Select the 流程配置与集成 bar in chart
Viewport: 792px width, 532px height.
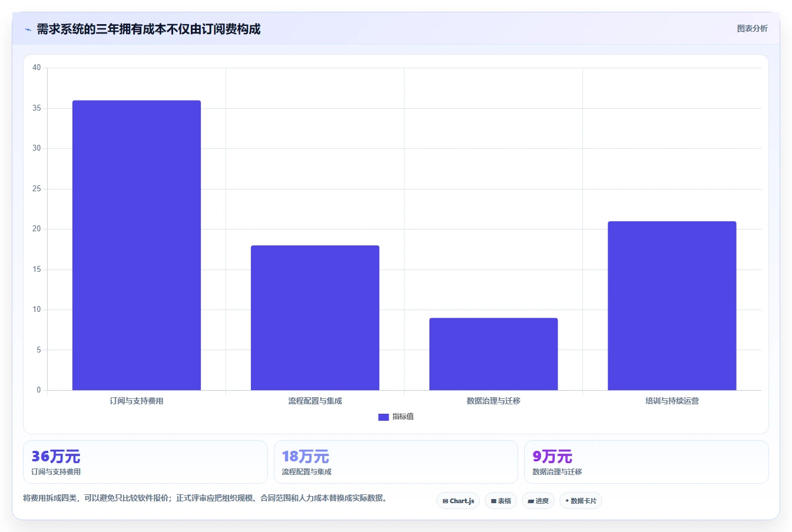coord(315,318)
